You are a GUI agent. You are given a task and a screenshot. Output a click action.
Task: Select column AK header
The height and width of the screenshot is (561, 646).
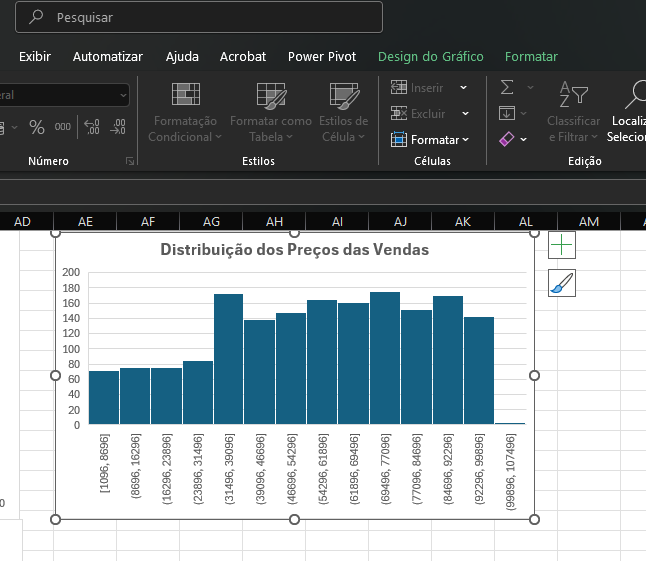pyautogui.click(x=463, y=222)
